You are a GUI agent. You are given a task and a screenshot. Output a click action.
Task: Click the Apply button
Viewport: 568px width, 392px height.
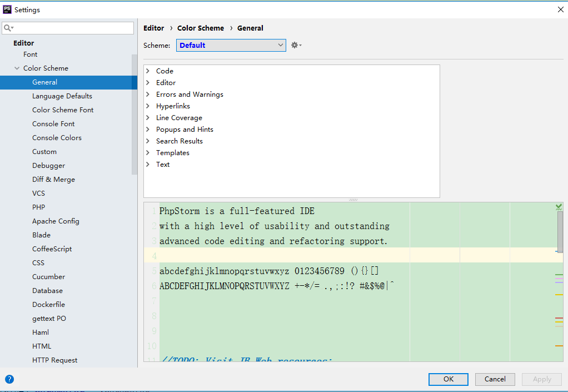pyautogui.click(x=542, y=379)
